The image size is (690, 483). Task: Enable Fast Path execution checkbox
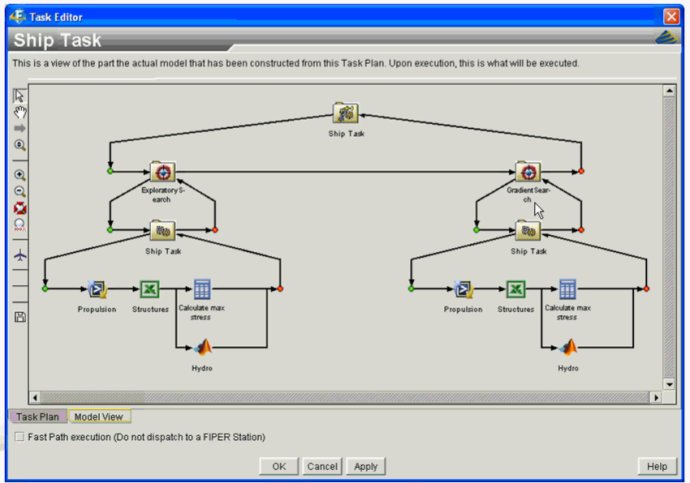(x=19, y=437)
